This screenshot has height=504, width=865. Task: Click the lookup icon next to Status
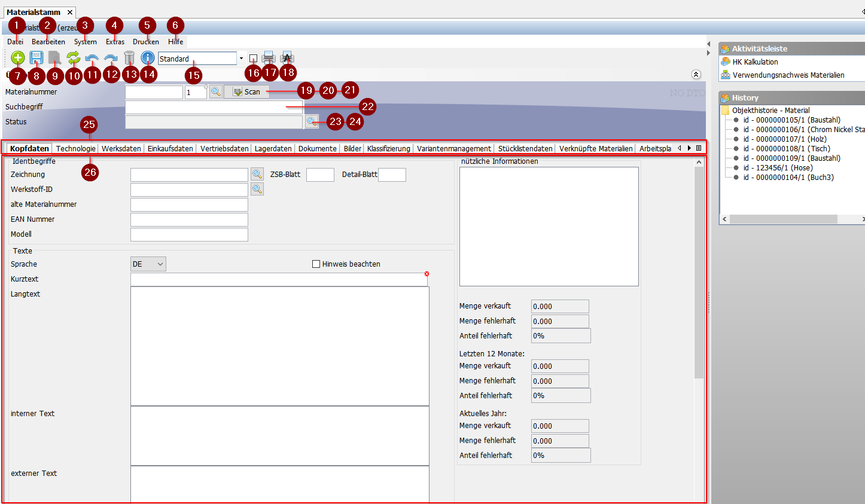point(312,121)
